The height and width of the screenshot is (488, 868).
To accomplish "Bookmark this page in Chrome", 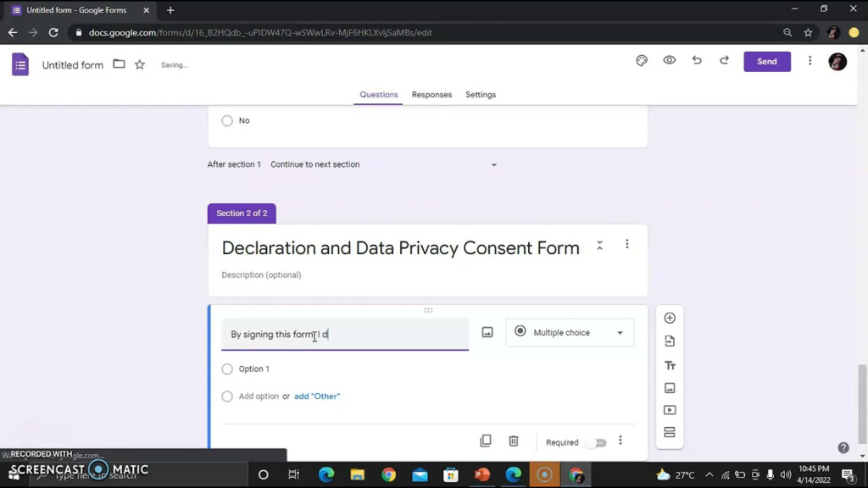I will pos(808,33).
